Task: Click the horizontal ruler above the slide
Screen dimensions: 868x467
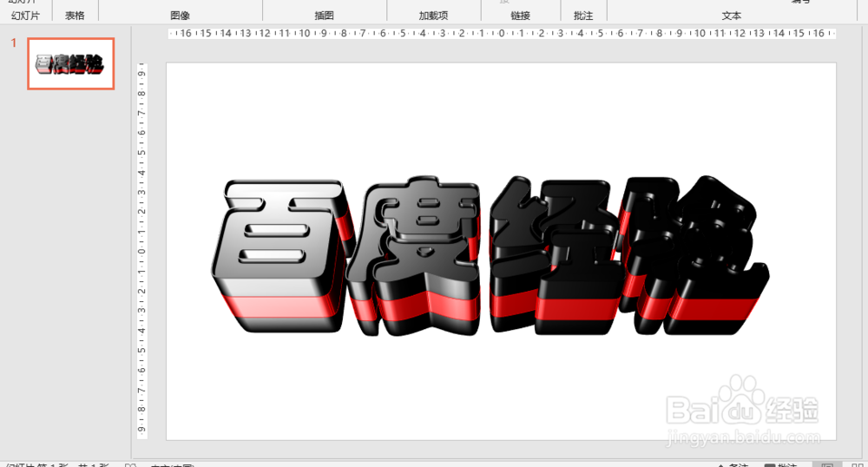Action: pos(502,33)
